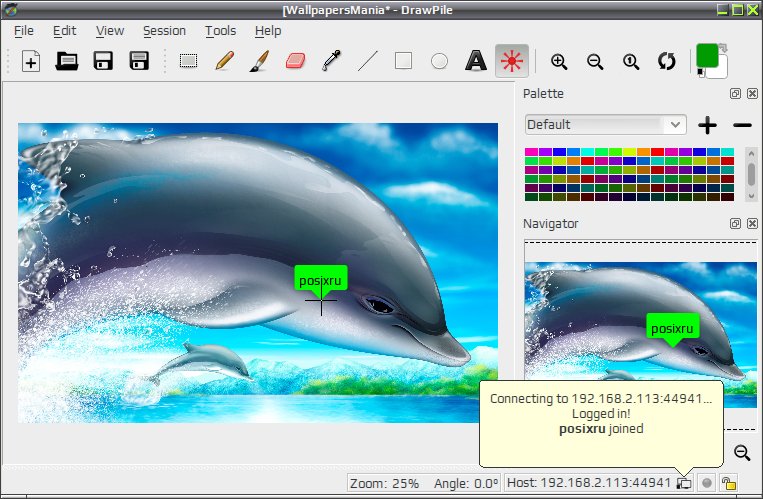This screenshot has width=763, height=499.
Task: Open the Edit menu
Action: click(64, 31)
